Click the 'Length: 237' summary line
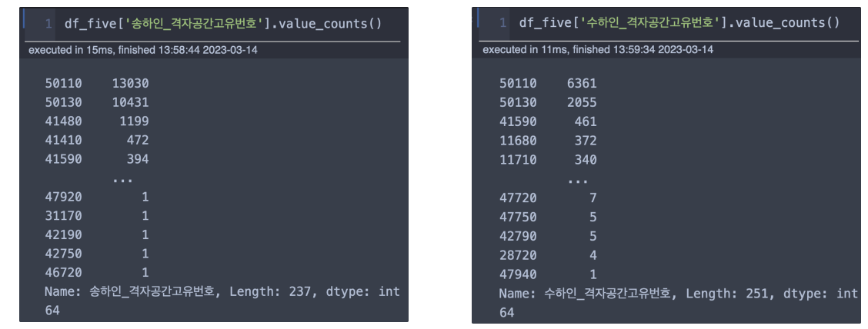Image resolution: width=868 pixels, height=329 pixels. point(222,291)
